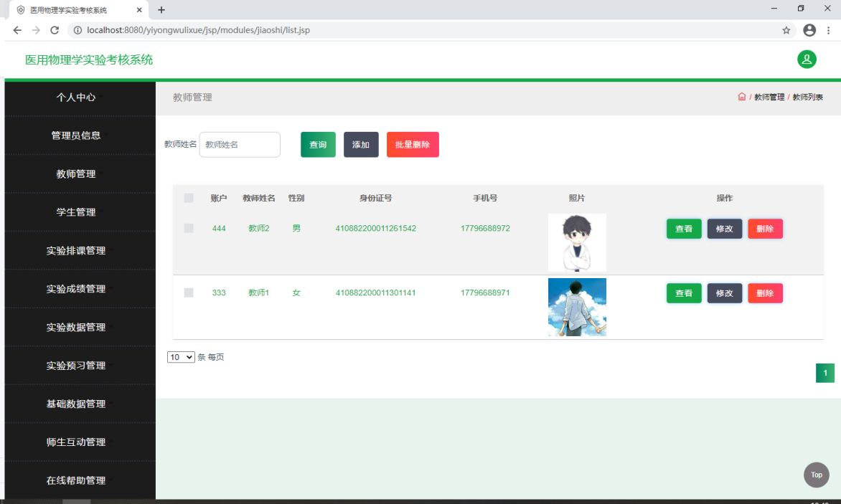Click ID number 410882200011261542
The image size is (841, 504).
tap(375, 228)
